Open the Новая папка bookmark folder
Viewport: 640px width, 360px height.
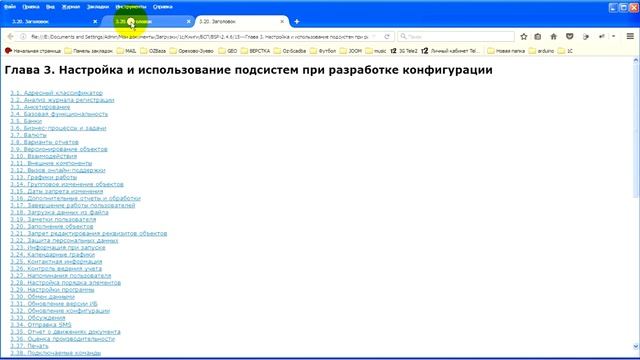[506, 51]
